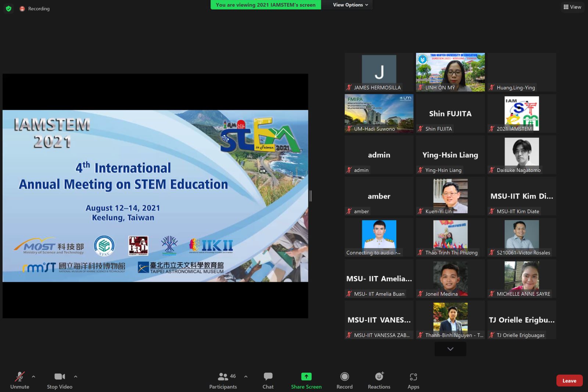The height and width of the screenshot is (392, 588).
Task: Open the Participants panel
Action: point(223,381)
